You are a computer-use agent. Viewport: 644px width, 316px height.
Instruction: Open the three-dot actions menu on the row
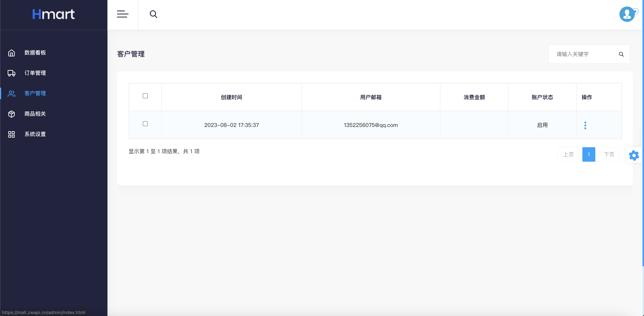pyautogui.click(x=585, y=125)
